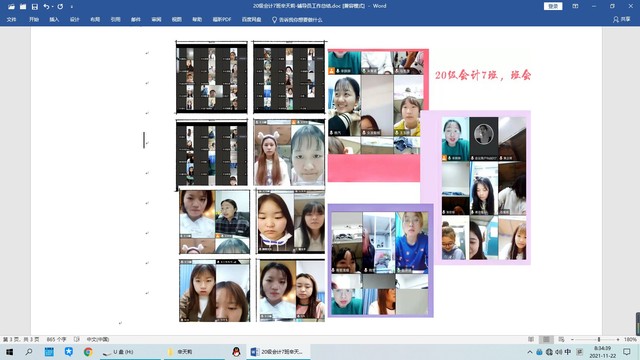Open the 百度网盘 ribbon tab
Screen dimensions: 640x360
click(251, 20)
